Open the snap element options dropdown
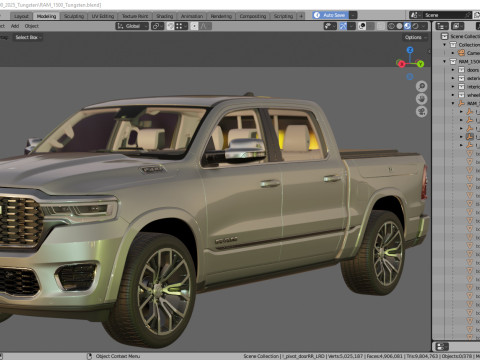 (x=181, y=26)
